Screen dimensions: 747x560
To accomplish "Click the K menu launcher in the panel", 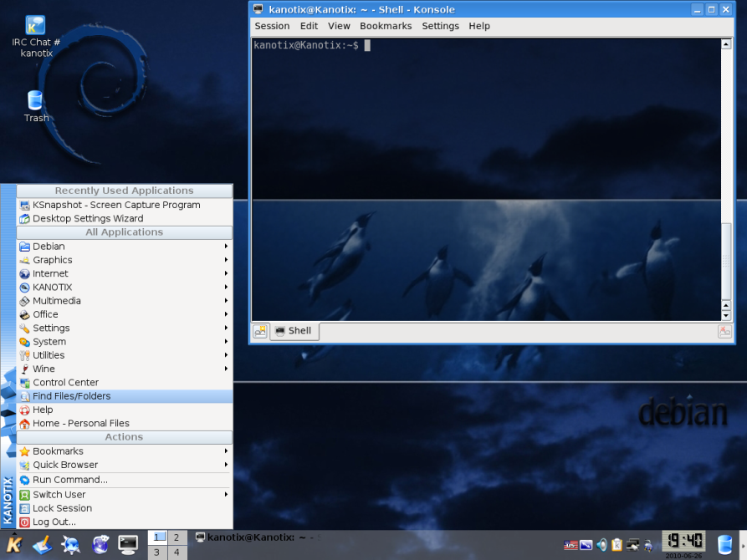I will pyautogui.click(x=14, y=545).
